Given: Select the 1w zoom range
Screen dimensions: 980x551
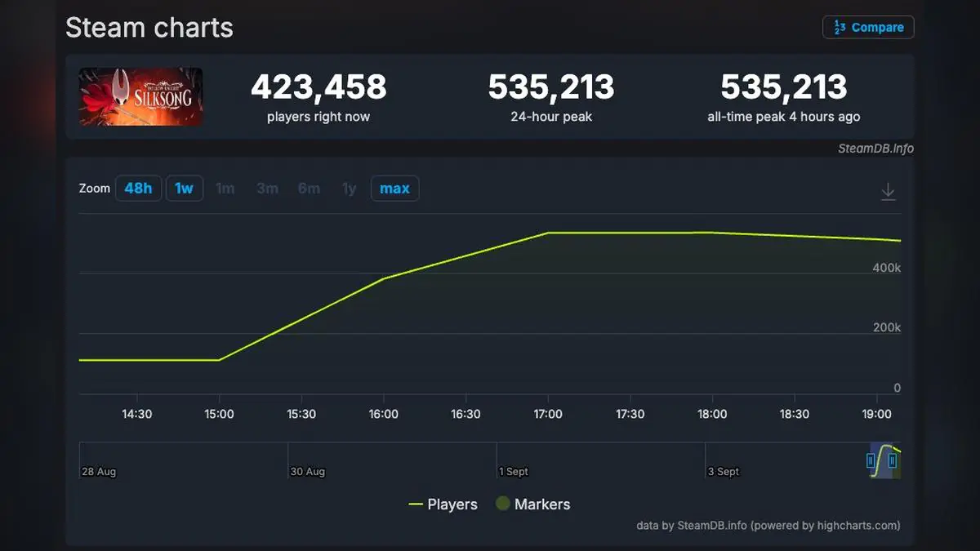Looking at the screenshot, I should pyautogui.click(x=185, y=188).
